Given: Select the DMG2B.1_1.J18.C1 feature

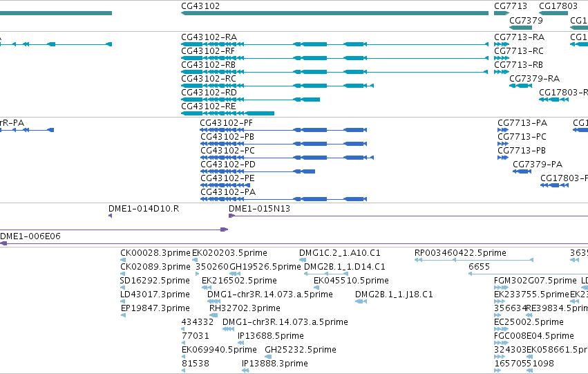Looking at the screenshot, I should coord(394,295).
